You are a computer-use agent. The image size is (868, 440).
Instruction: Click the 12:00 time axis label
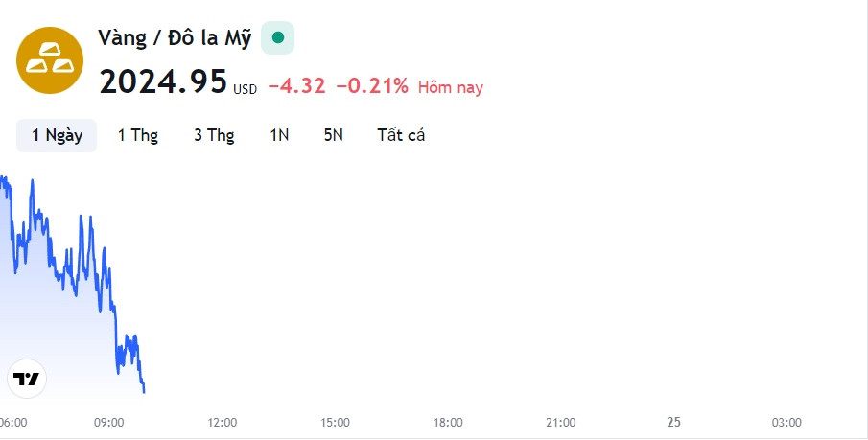coord(222,423)
